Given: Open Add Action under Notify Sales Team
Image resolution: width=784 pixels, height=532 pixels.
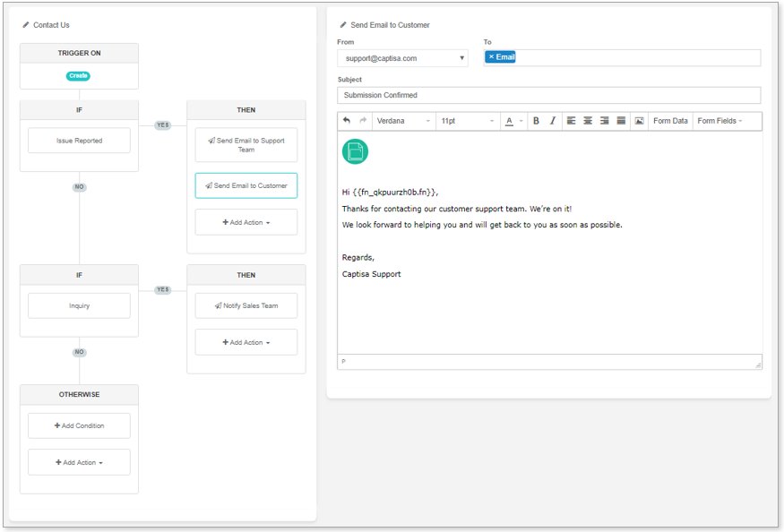Looking at the screenshot, I should tap(246, 342).
